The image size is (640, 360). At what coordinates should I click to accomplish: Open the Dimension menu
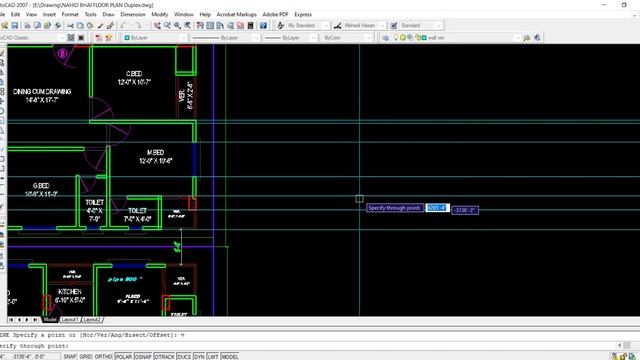coord(133,14)
